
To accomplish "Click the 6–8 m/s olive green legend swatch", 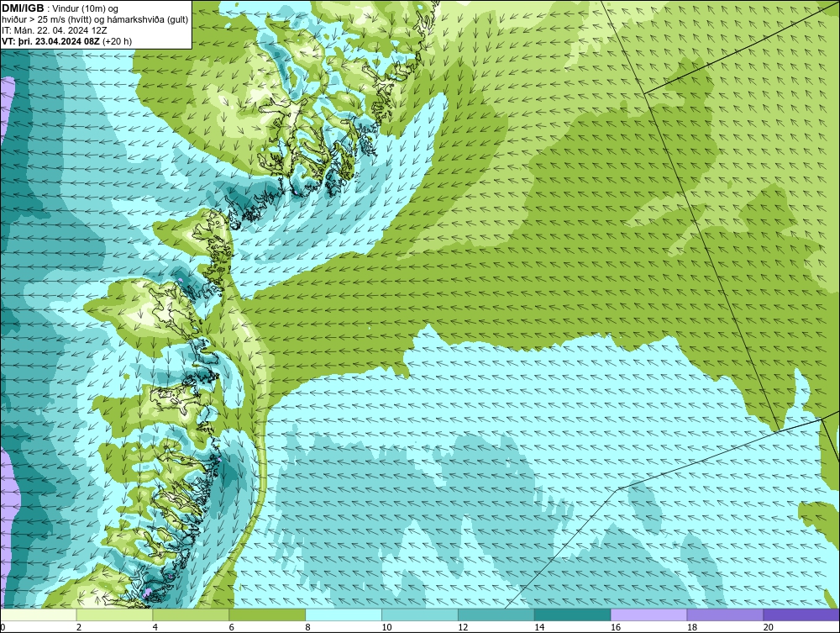I will tap(267, 615).
